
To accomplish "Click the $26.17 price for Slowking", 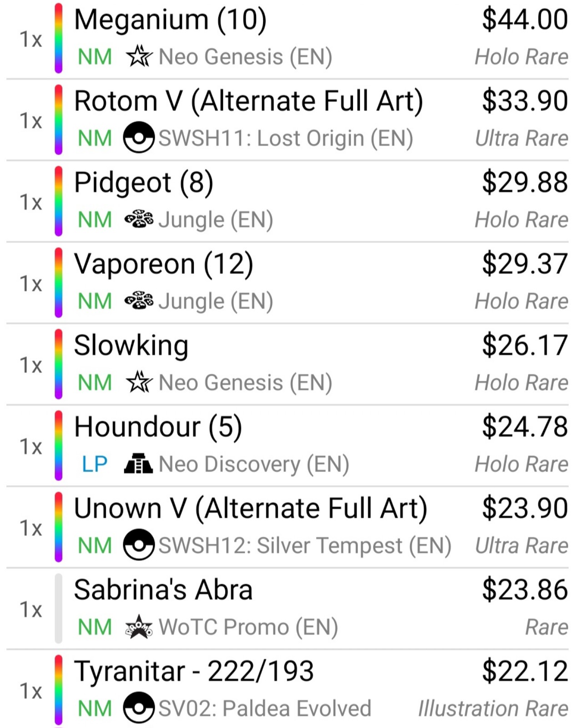I will [525, 345].
